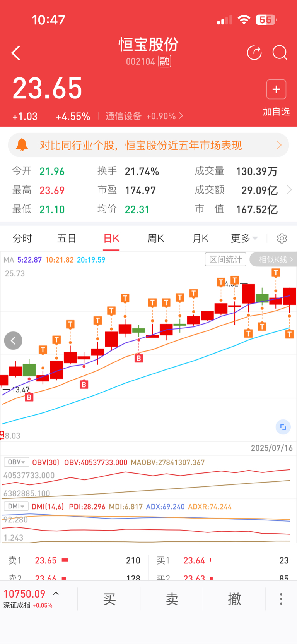The width and height of the screenshot is (297, 644).
Task: Tap the 卖 sell button
Action: point(172,599)
